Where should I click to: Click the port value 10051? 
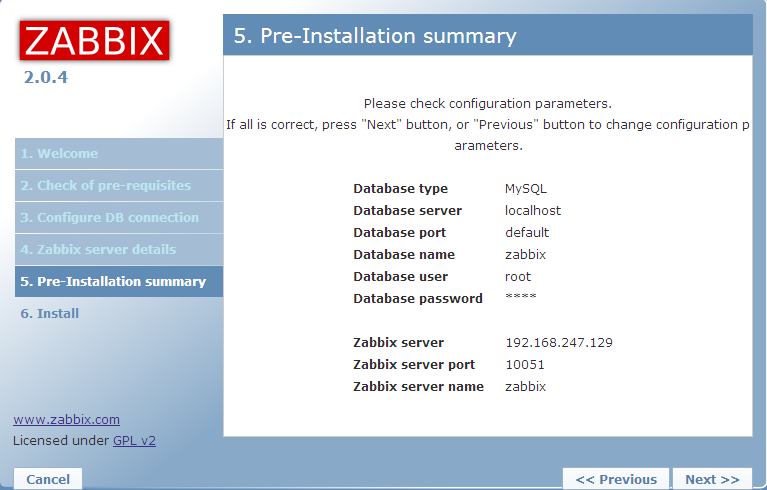click(525, 365)
